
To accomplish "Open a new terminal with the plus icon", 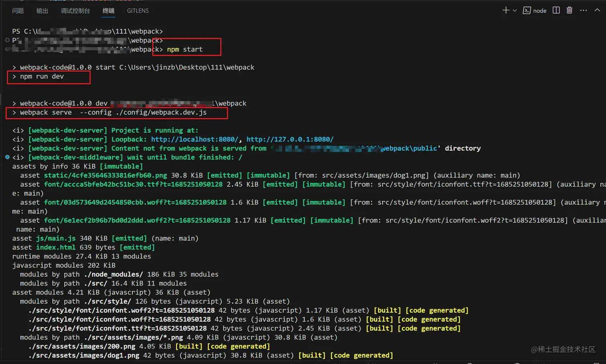I will (x=505, y=10).
